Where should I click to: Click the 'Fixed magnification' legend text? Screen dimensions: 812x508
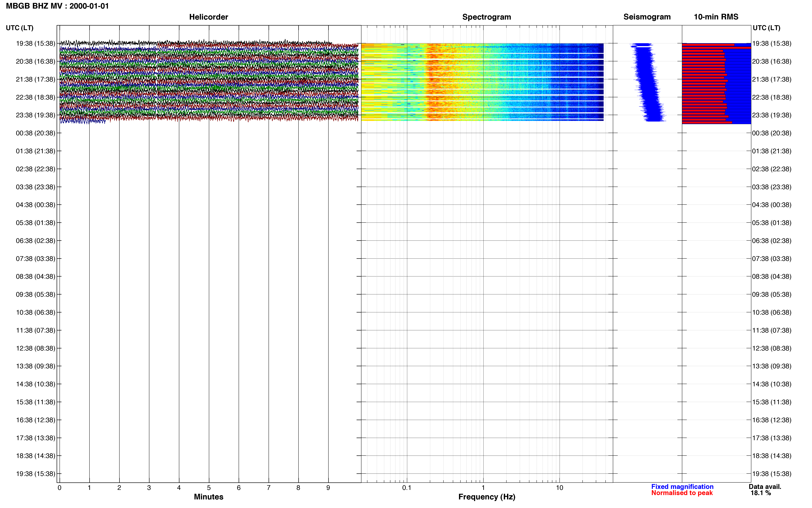(682, 486)
